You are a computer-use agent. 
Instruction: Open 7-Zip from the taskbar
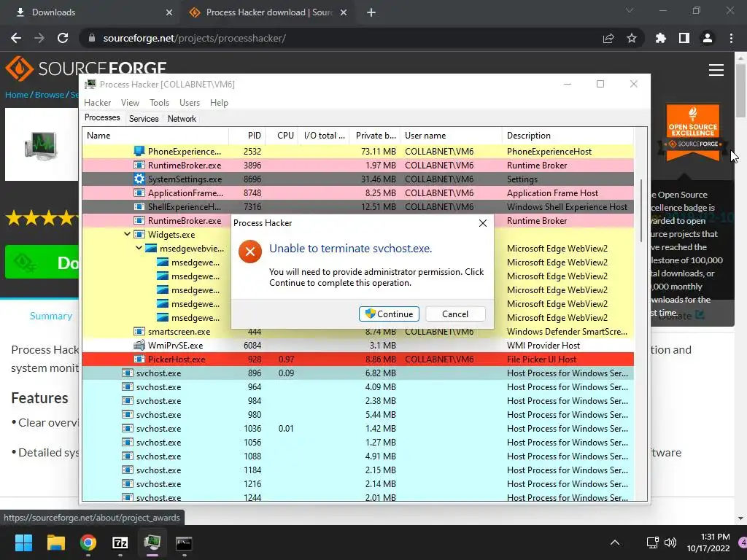click(x=120, y=542)
